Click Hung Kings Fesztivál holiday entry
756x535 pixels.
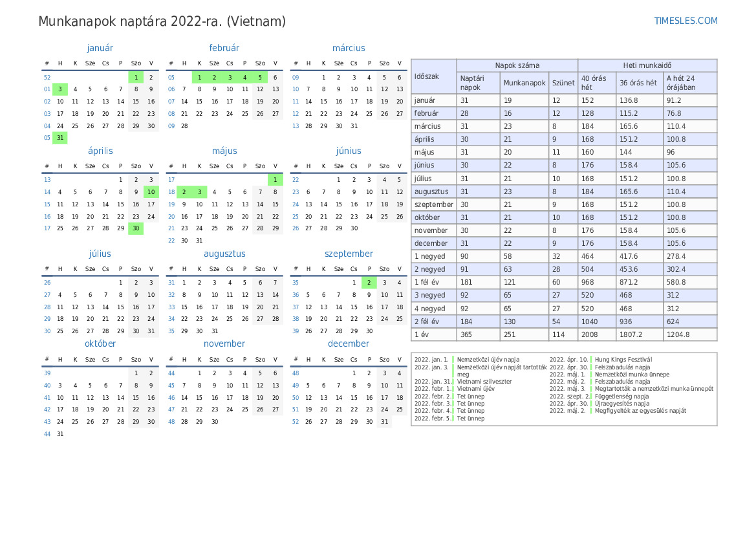(x=623, y=359)
